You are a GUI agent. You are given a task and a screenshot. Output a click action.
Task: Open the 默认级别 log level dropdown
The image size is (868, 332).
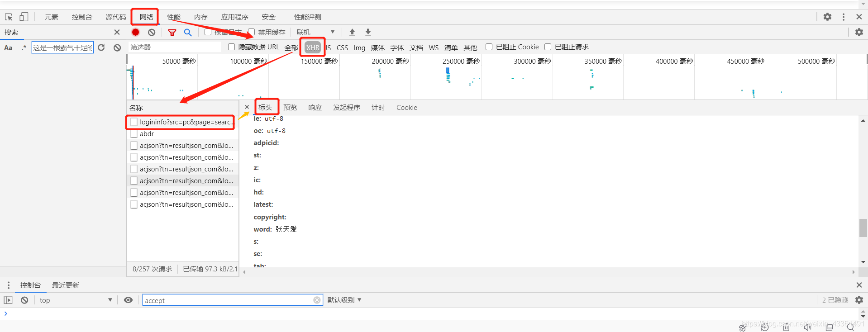coord(344,300)
